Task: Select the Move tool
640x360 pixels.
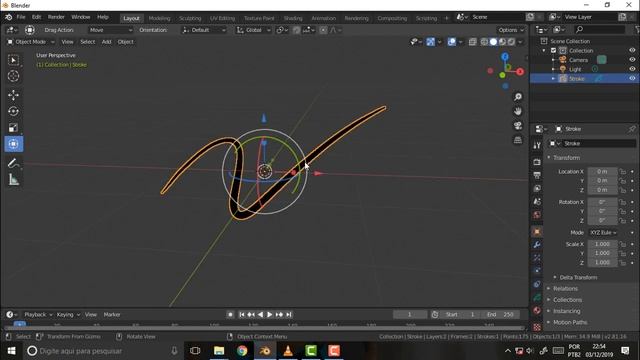Action: [x=13, y=95]
